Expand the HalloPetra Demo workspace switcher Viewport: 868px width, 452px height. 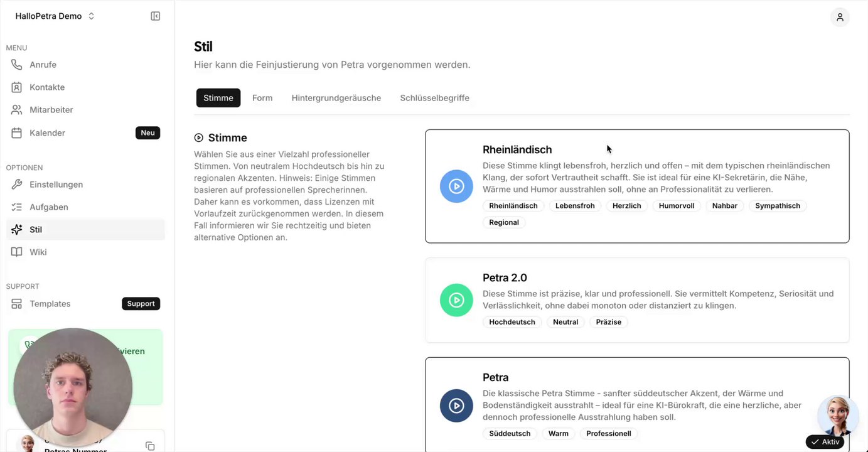point(55,16)
